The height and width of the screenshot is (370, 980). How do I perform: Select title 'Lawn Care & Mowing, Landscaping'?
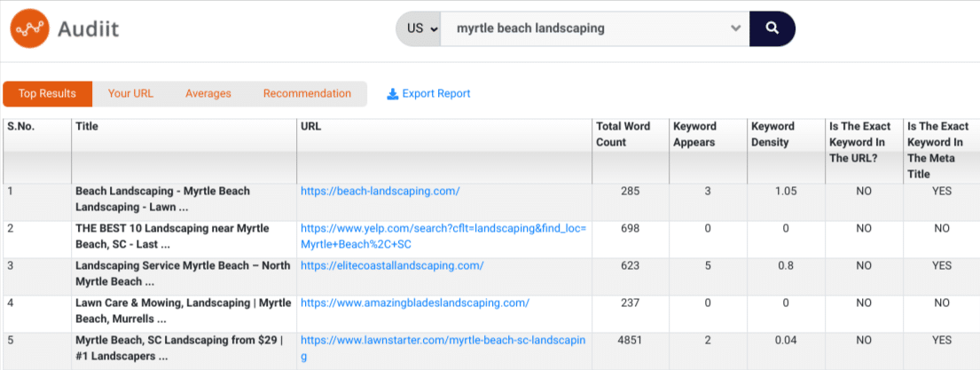(x=183, y=311)
